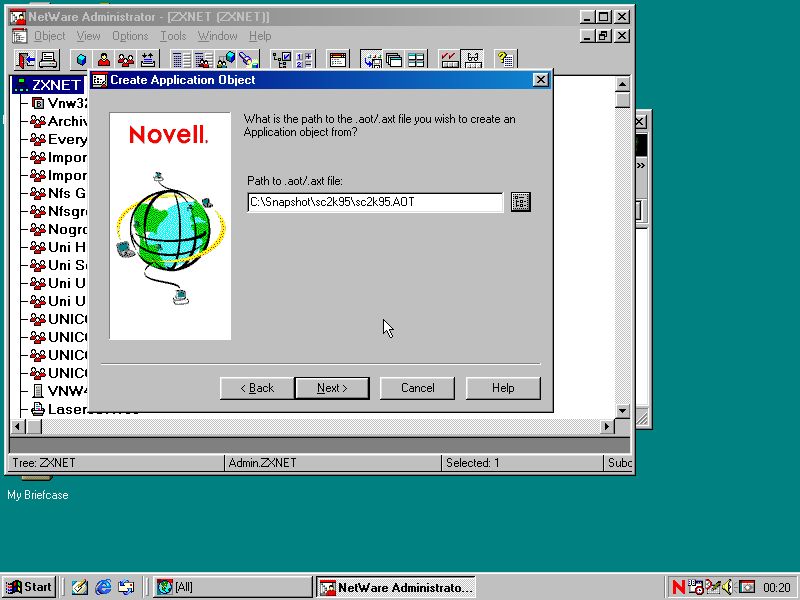Click the horizontal scrollbar left arrow

pyautogui.click(x=18, y=427)
